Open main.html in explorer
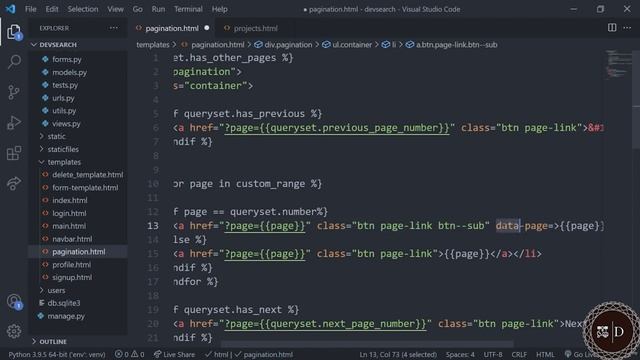This screenshot has width=640, height=360. coord(69,226)
